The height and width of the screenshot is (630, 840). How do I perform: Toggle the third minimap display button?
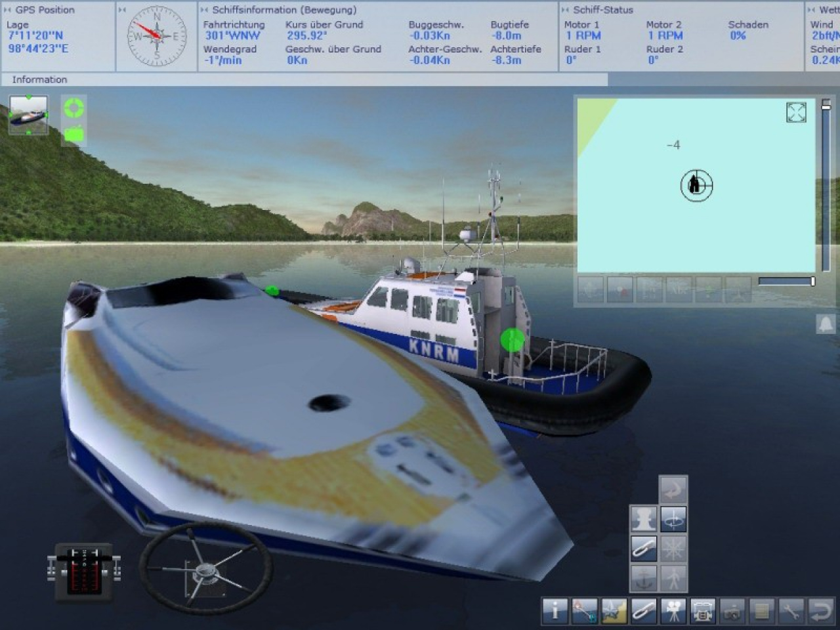(649, 289)
